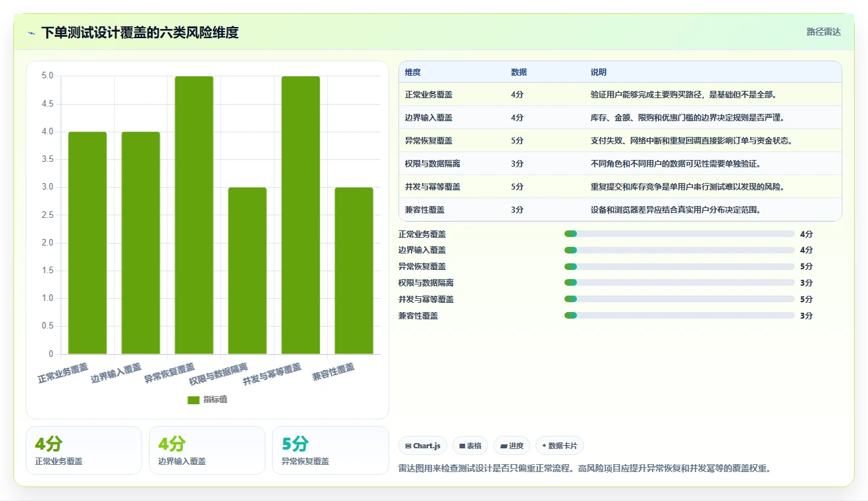
Task: Select the 进度 chip
Action: (x=512, y=446)
